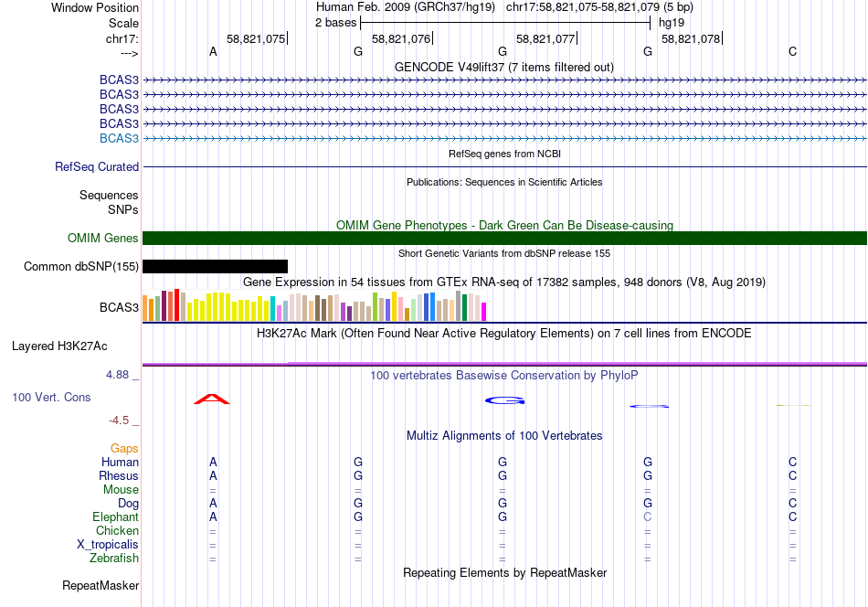Click the Dog species label
This screenshot has width=868, height=607.
point(129,504)
